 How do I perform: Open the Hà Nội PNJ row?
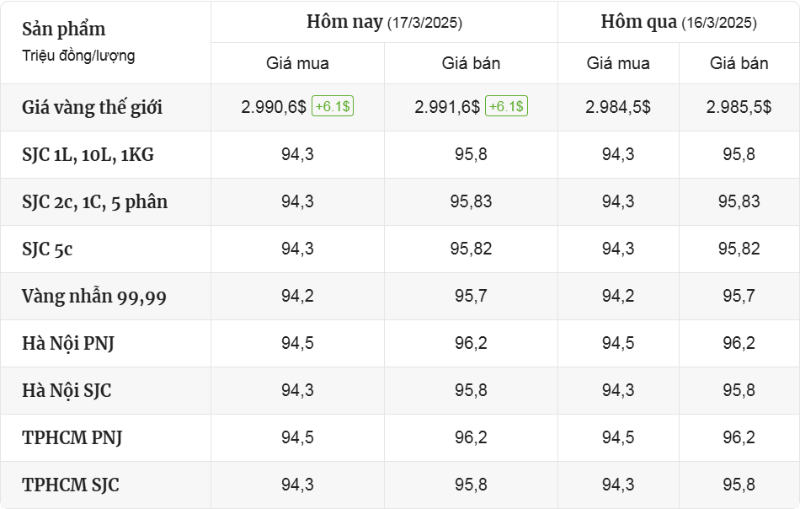pyautogui.click(x=400, y=343)
